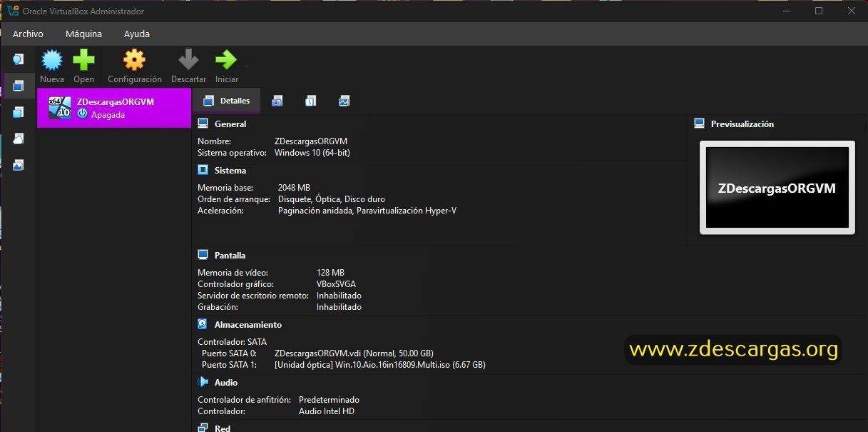This screenshot has width=868, height=432.
Task: Click the Audio Intel HD controller value
Action: [x=327, y=411]
